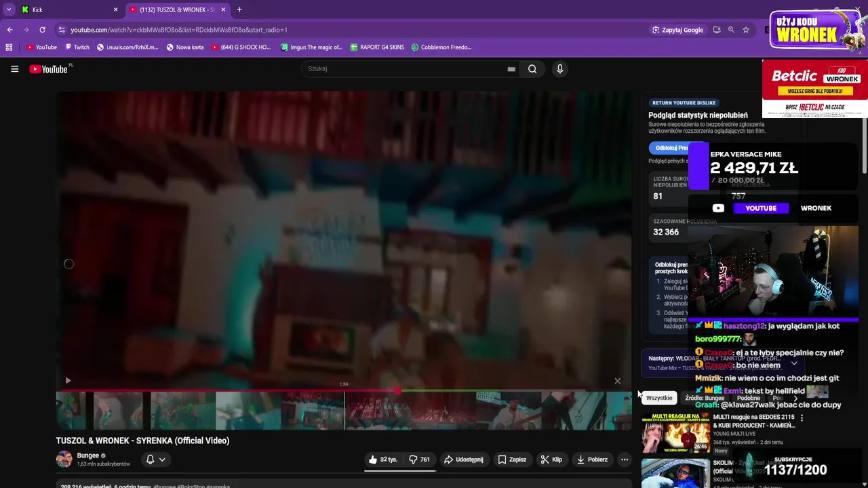Open the Cobblemon bookmark
Screen dimensions: 868x488
pos(441,47)
